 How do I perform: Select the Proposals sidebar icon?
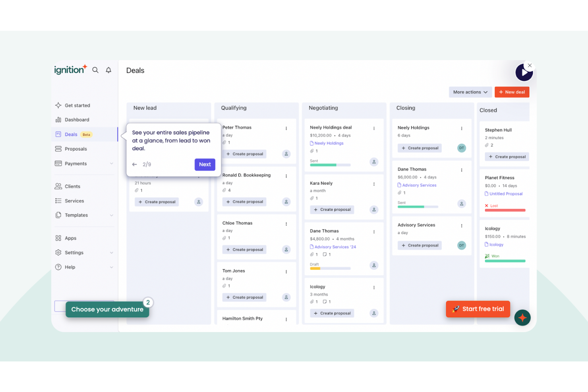[58, 149]
